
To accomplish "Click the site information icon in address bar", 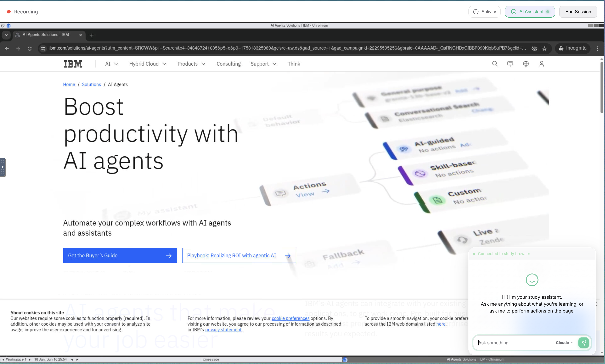I will [x=43, y=49].
